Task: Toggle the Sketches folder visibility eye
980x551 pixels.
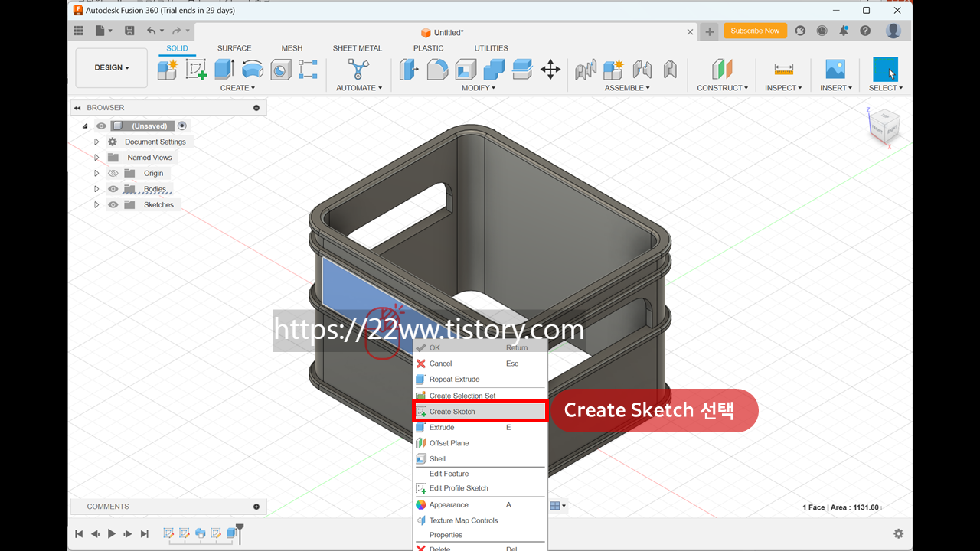Action: (113, 205)
